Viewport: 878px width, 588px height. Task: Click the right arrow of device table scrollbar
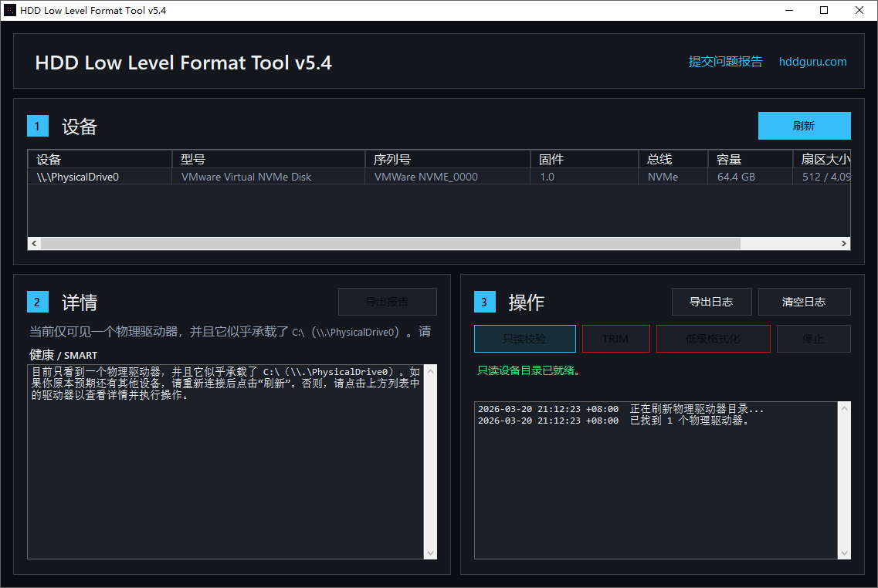click(843, 243)
